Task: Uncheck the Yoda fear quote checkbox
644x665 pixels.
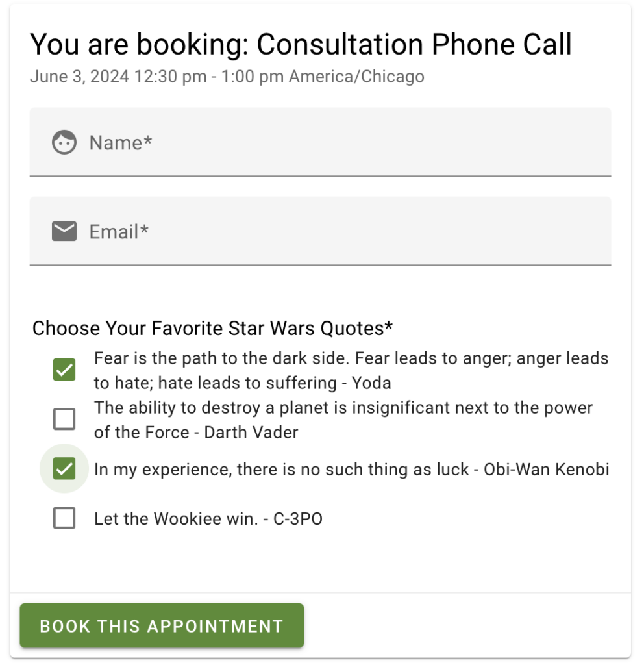Action: coord(64,370)
